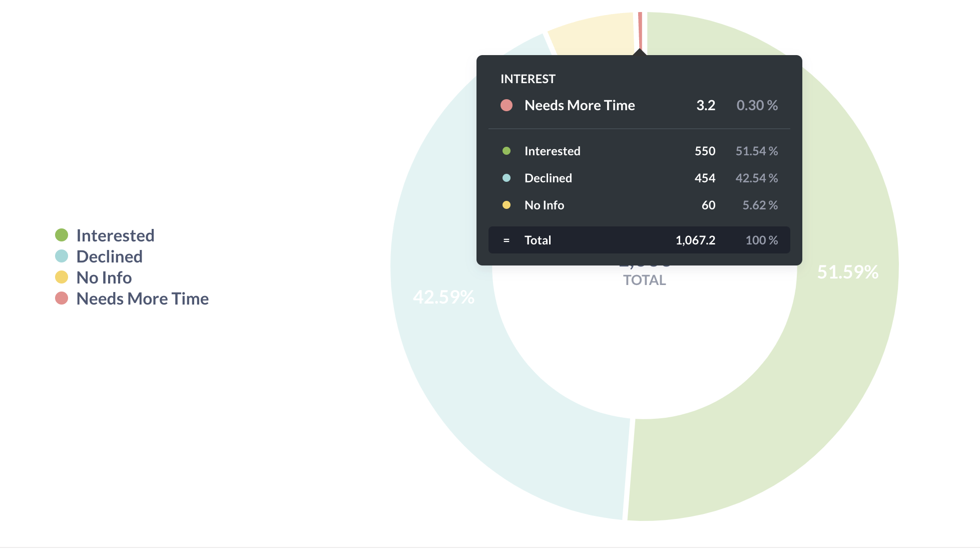Image resolution: width=980 pixels, height=550 pixels.
Task: Click the 42.59% label on the chart
Action: (x=443, y=297)
